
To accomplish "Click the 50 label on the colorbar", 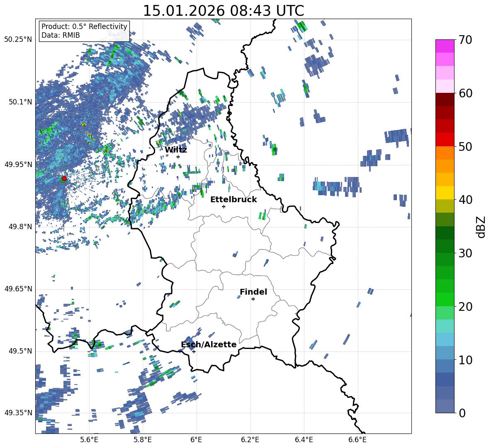I will [465, 147].
